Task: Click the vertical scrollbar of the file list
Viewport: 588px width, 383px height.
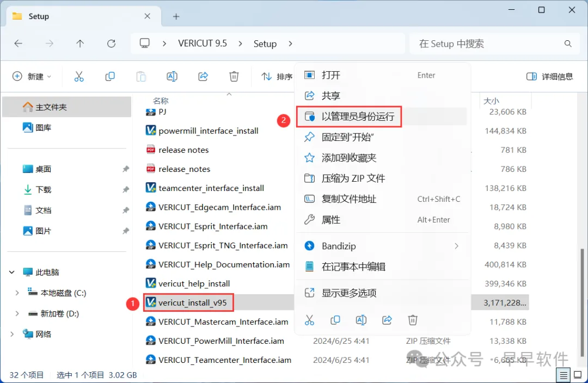Action: [582, 302]
